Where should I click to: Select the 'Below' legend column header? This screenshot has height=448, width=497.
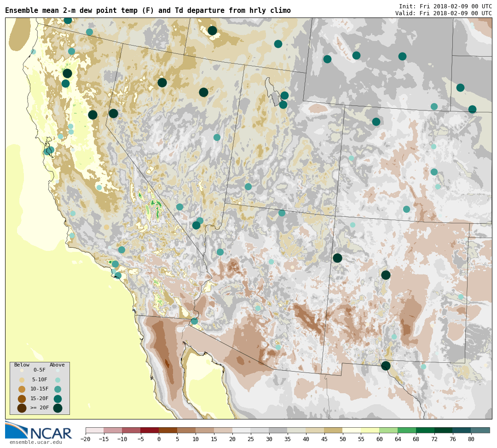pyautogui.click(x=22, y=365)
